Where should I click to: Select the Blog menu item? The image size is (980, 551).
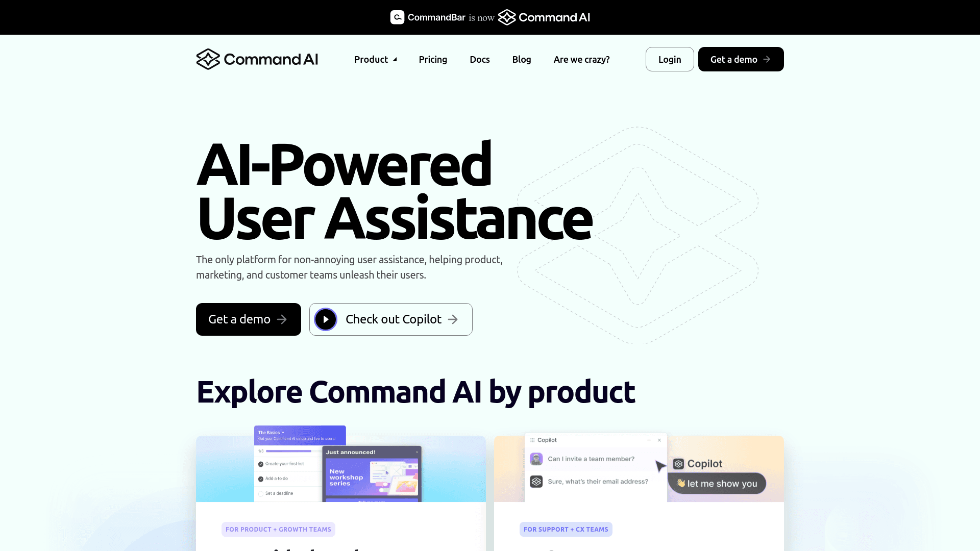[522, 59]
